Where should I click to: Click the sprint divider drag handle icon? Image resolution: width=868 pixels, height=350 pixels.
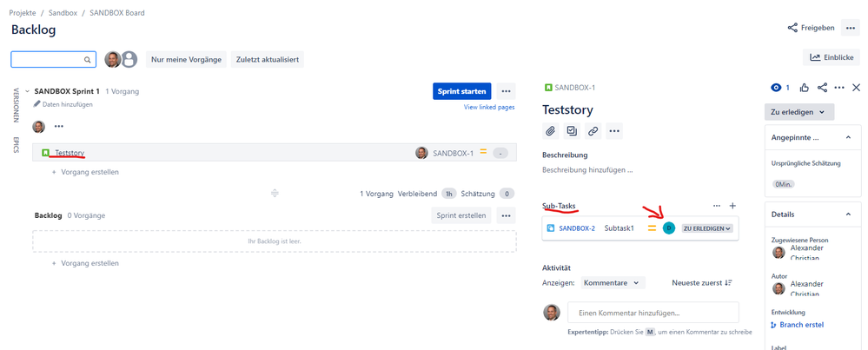pyautogui.click(x=275, y=193)
